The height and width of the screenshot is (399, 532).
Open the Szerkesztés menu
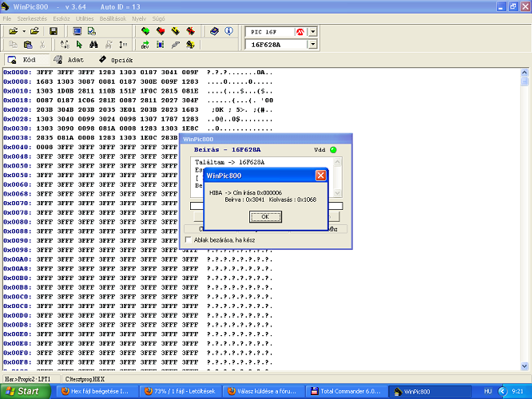pos(32,18)
